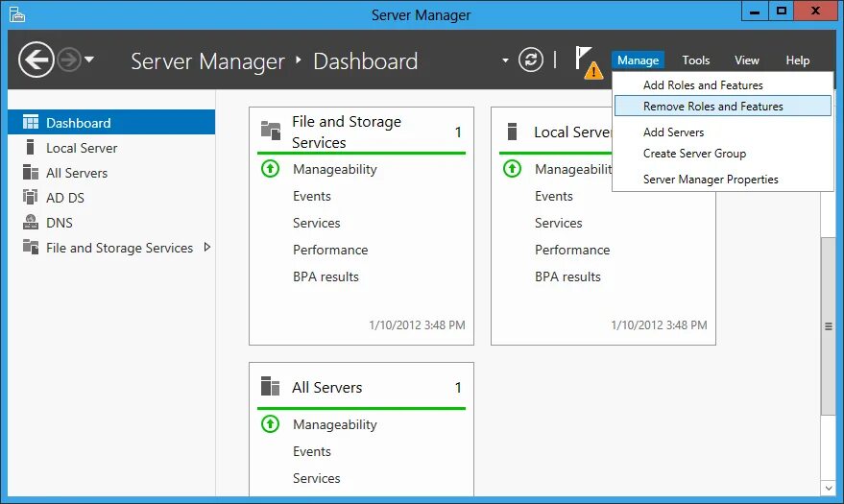The width and height of the screenshot is (844, 504).
Task: Click the forward navigation arrow button
Action: (x=69, y=60)
